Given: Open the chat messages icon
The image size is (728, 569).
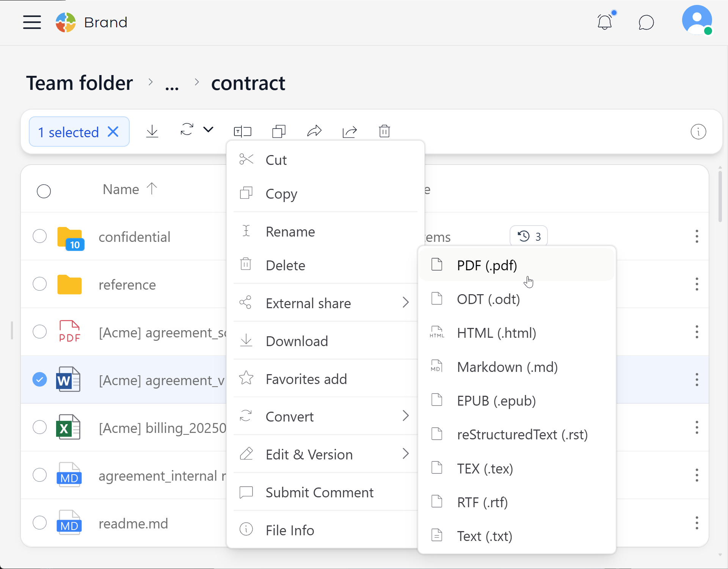Looking at the screenshot, I should pos(646,22).
